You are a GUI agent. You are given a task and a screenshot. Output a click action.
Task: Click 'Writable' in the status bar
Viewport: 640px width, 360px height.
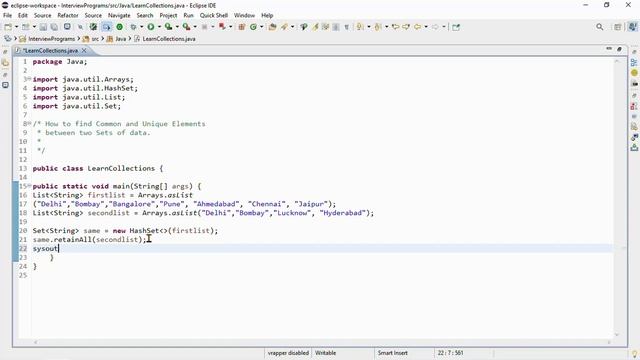point(325,353)
